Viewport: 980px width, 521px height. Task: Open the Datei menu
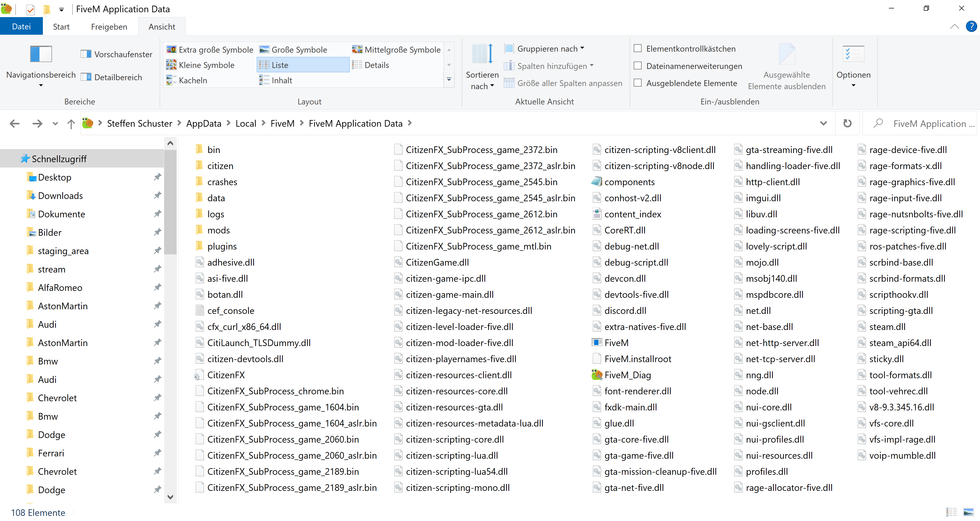(21, 26)
